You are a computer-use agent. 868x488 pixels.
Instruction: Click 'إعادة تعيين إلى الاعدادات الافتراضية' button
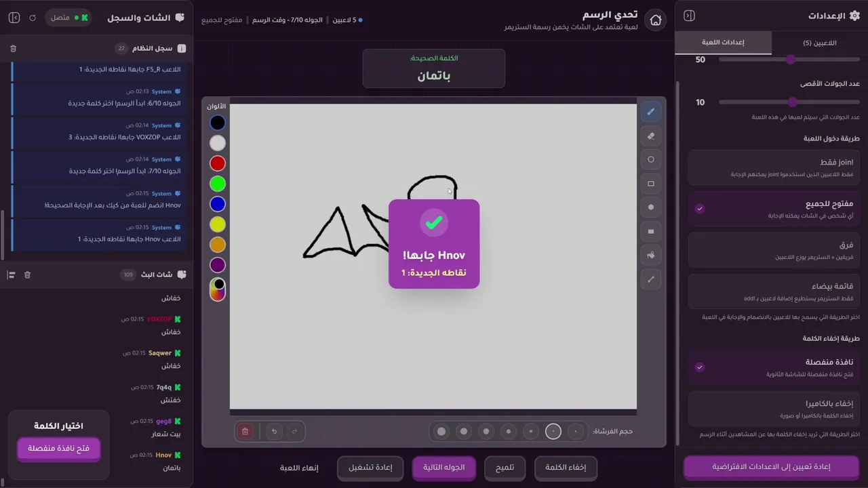click(771, 467)
